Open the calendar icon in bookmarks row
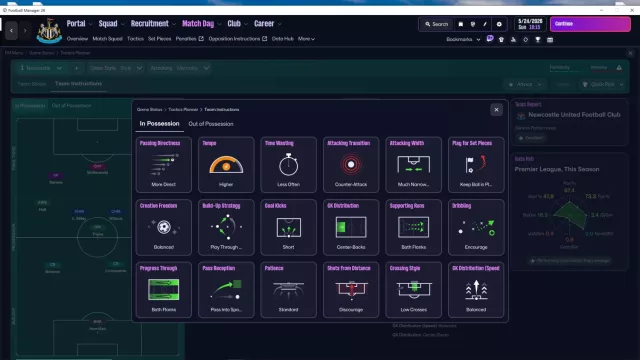 click(x=550, y=40)
